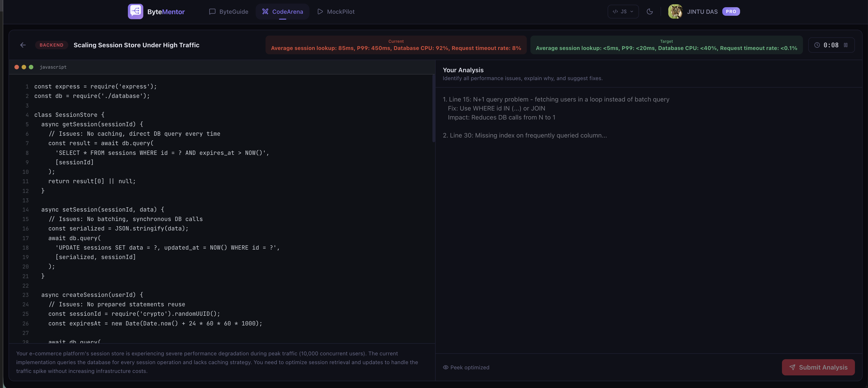The width and height of the screenshot is (868, 388).
Task: Click the BACKEND category badge
Action: click(x=52, y=45)
